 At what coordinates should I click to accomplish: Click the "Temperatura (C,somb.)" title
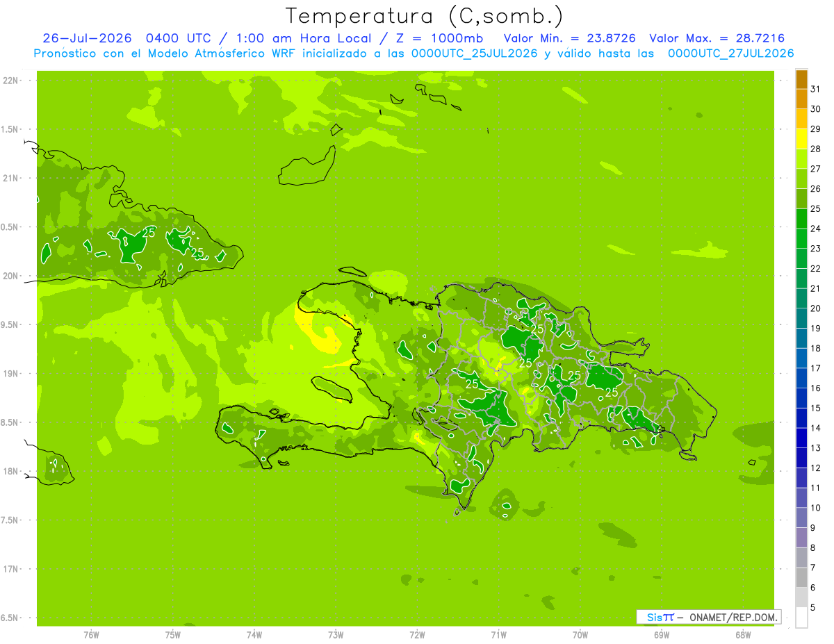click(x=424, y=16)
